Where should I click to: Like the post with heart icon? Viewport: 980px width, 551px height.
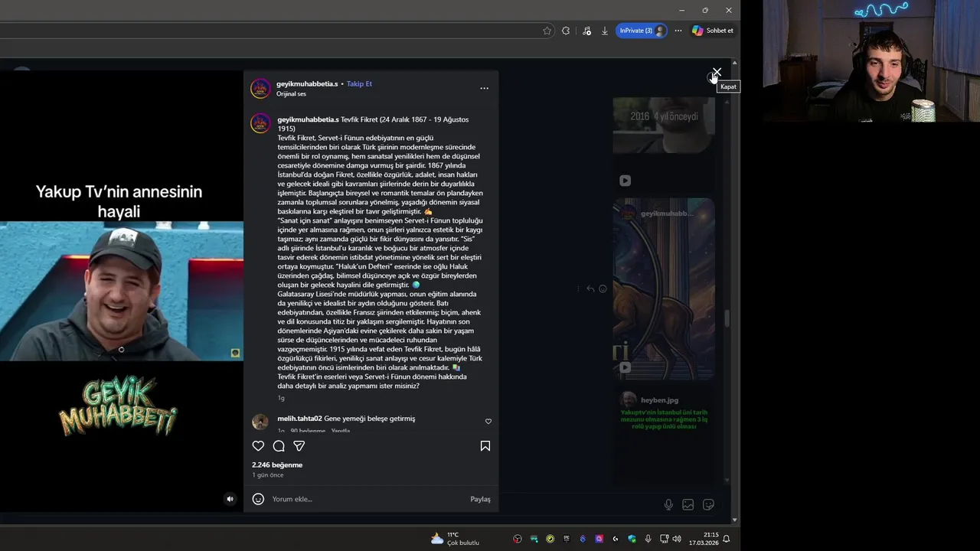pos(258,446)
